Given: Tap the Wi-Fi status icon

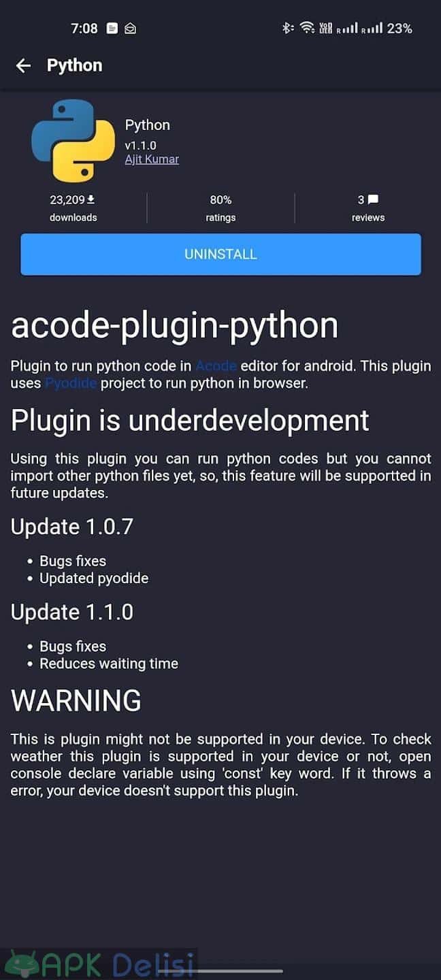Looking at the screenshot, I should click(x=307, y=28).
